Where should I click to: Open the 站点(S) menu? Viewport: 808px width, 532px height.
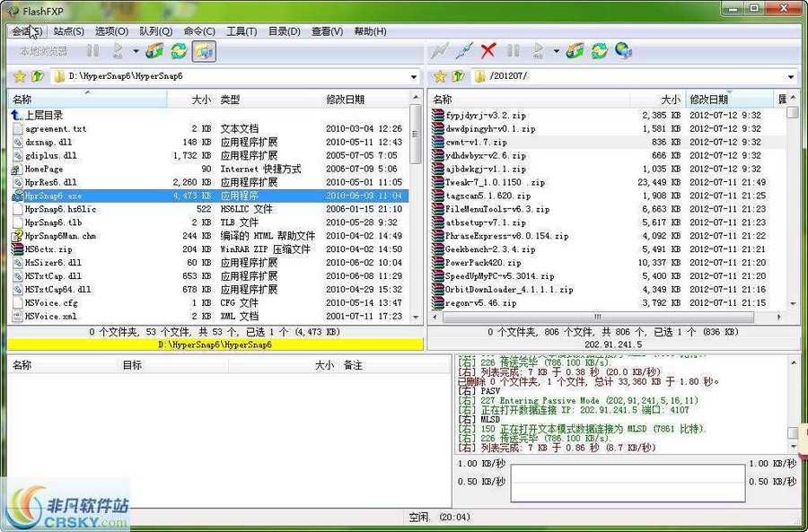click(68, 31)
